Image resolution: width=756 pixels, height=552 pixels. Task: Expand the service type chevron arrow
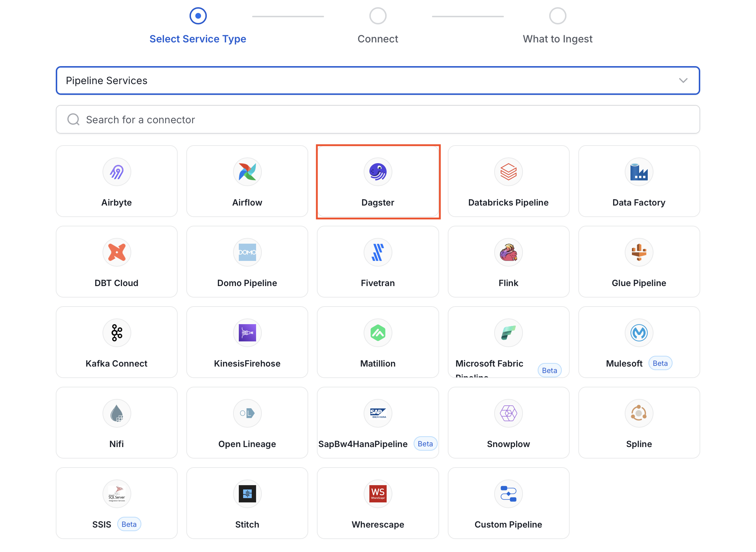click(683, 80)
